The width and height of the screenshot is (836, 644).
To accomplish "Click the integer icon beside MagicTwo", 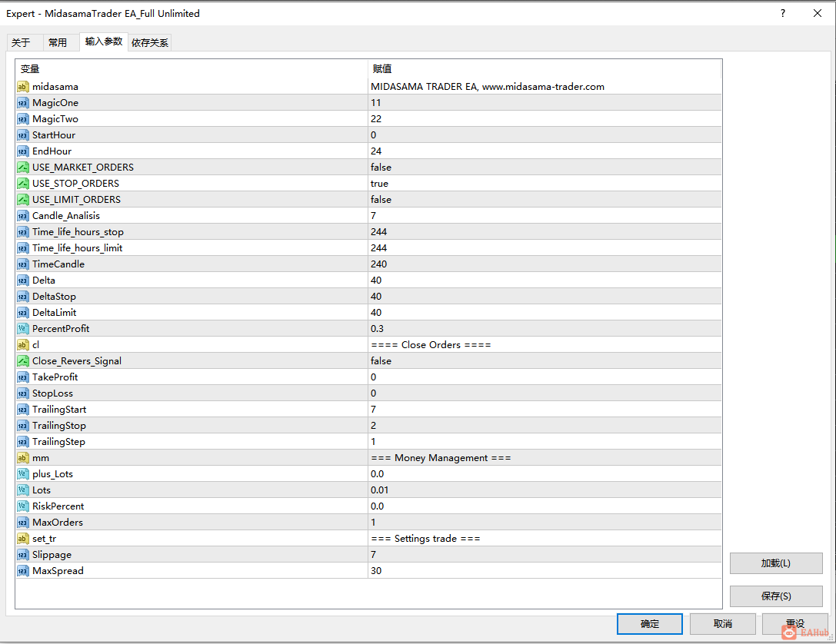I will click(x=22, y=119).
